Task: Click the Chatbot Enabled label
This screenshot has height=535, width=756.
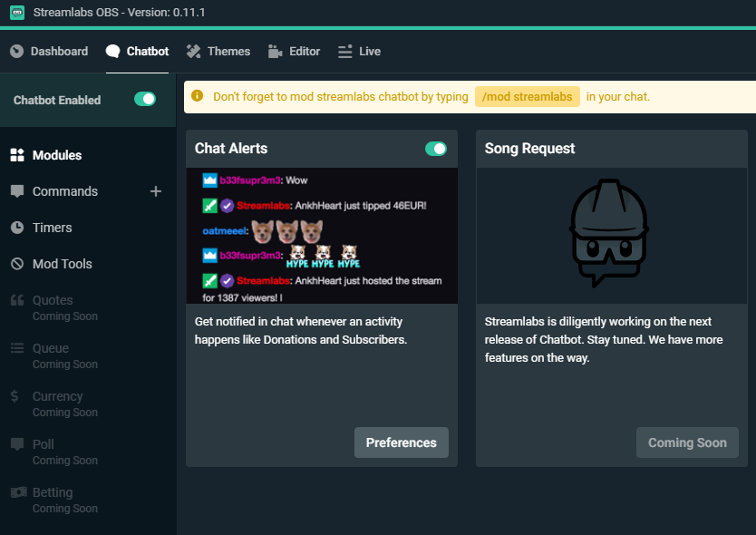Action: pos(57,100)
